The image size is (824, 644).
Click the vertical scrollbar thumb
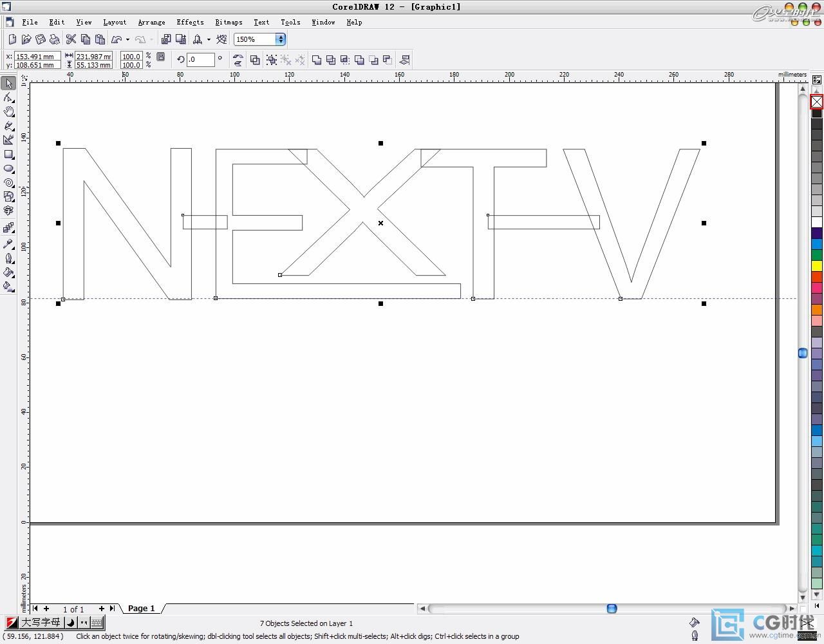803,353
